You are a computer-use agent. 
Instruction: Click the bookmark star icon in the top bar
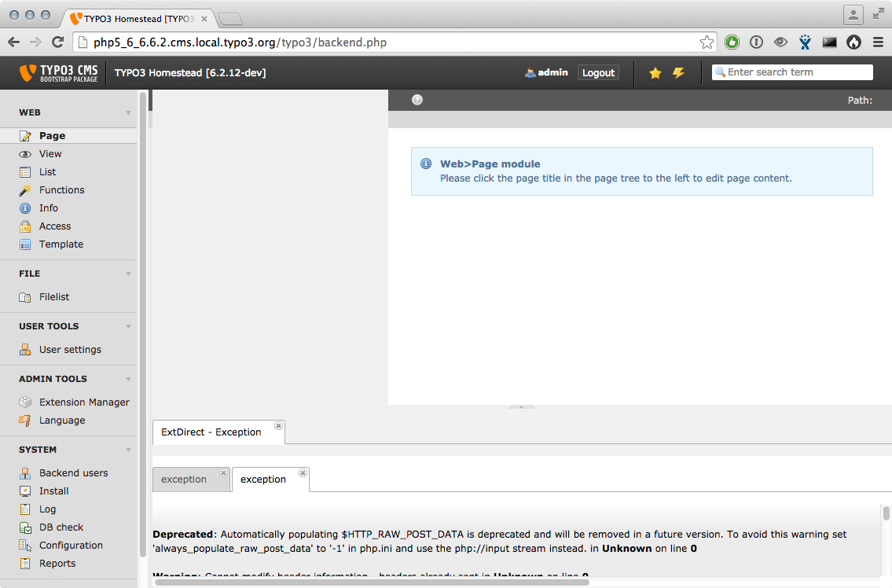[655, 72]
